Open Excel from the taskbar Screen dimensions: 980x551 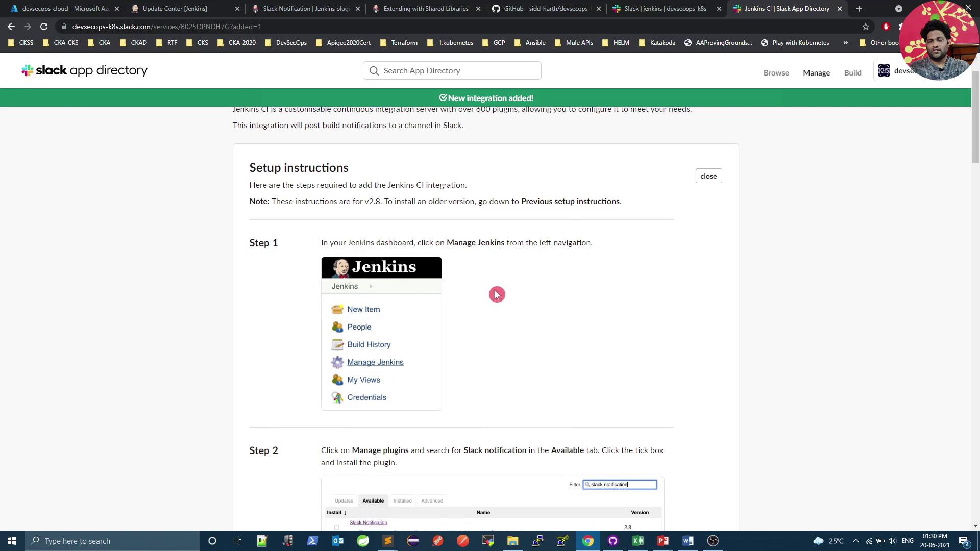(x=638, y=541)
